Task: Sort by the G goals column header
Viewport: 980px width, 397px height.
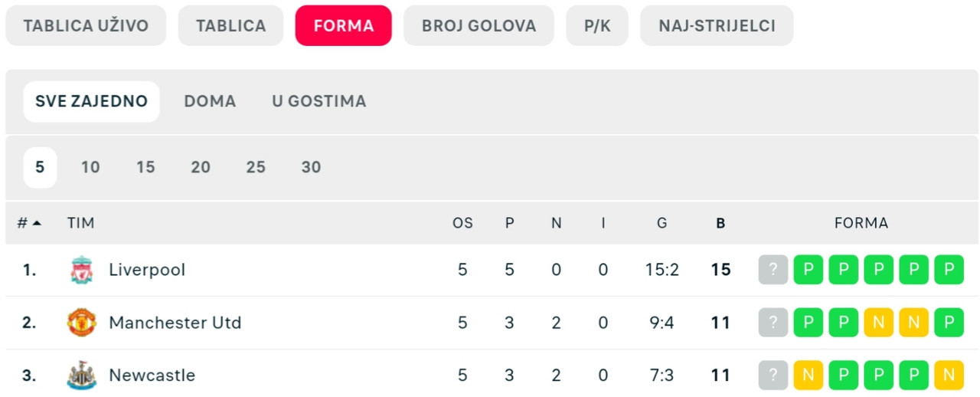Action: pyautogui.click(x=661, y=223)
